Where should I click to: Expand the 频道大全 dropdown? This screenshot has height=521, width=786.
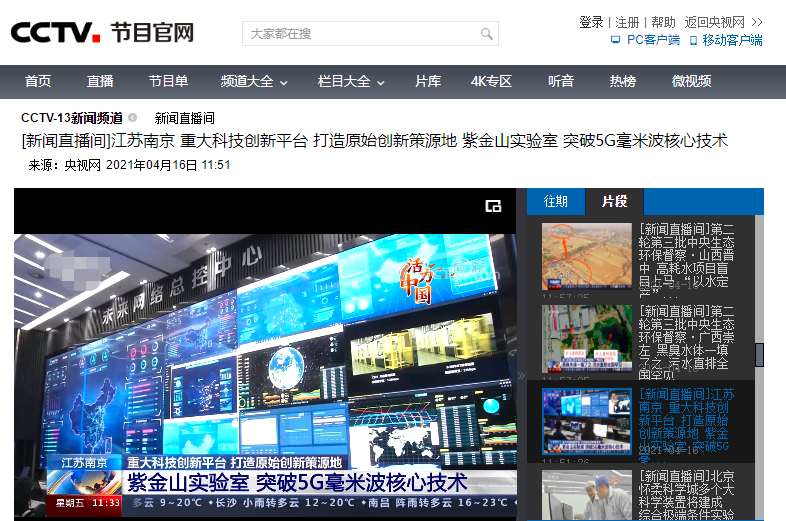pos(254,81)
